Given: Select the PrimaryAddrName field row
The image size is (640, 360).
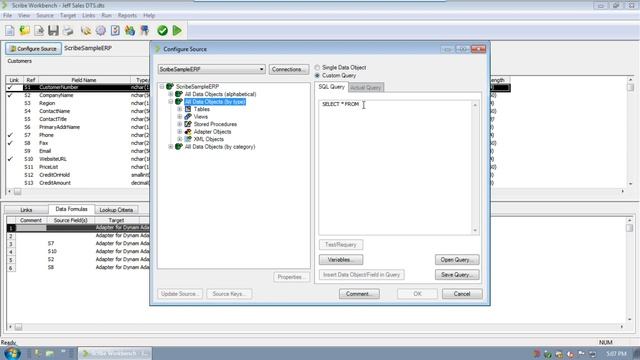Looking at the screenshot, I should [78, 127].
